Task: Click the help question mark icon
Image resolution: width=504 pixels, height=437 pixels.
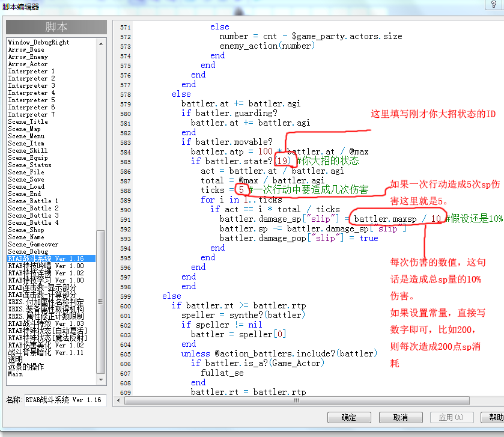Action: point(494,4)
